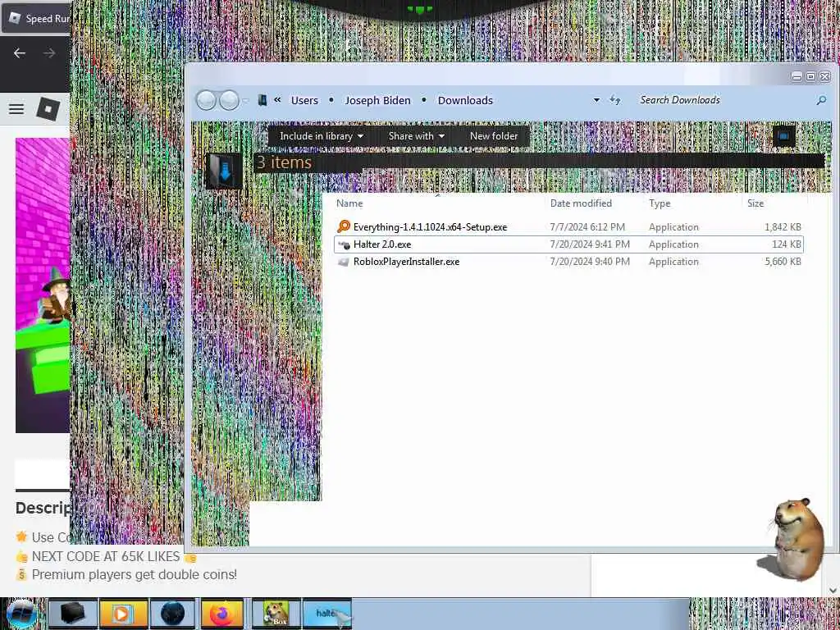Expand the « breadcrumb chevron
Image resolution: width=840 pixels, height=630 pixels.
(x=277, y=99)
